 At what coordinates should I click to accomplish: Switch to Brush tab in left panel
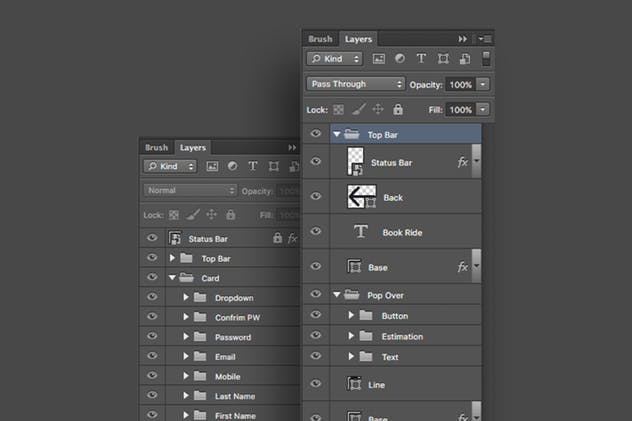pyautogui.click(x=157, y=147)
